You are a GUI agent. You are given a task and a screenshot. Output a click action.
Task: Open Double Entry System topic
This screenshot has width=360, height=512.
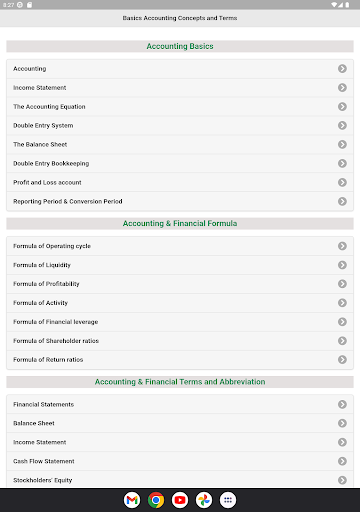180,126
